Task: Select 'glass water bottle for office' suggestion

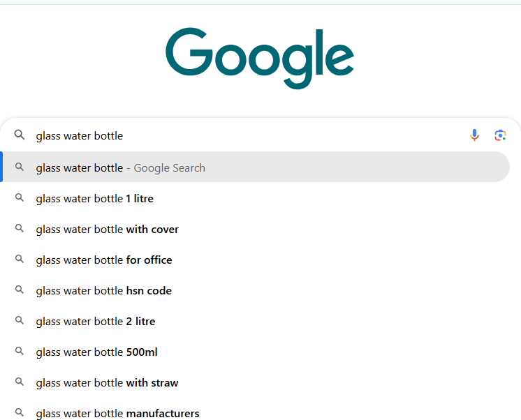Action: [x=104, y=260]
